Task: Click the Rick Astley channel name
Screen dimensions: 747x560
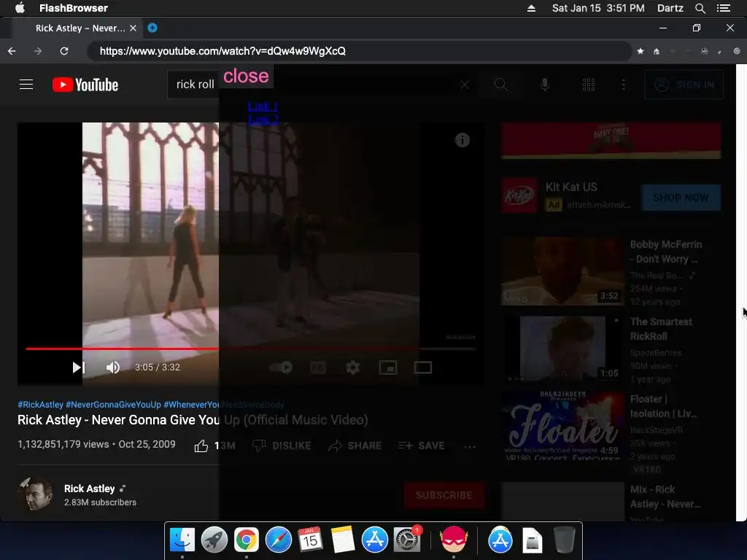Action: (x=90, y=489)
